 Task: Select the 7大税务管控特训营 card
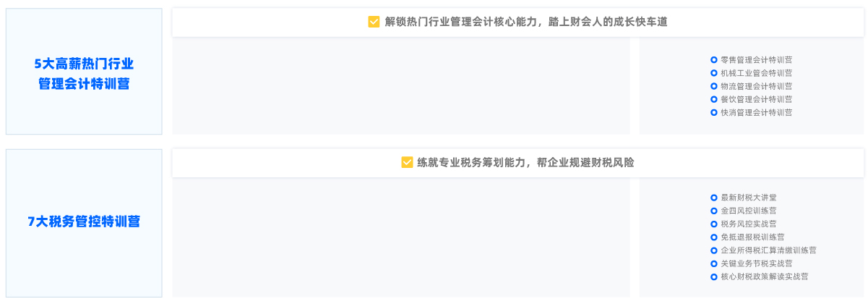tap(84, 222)
